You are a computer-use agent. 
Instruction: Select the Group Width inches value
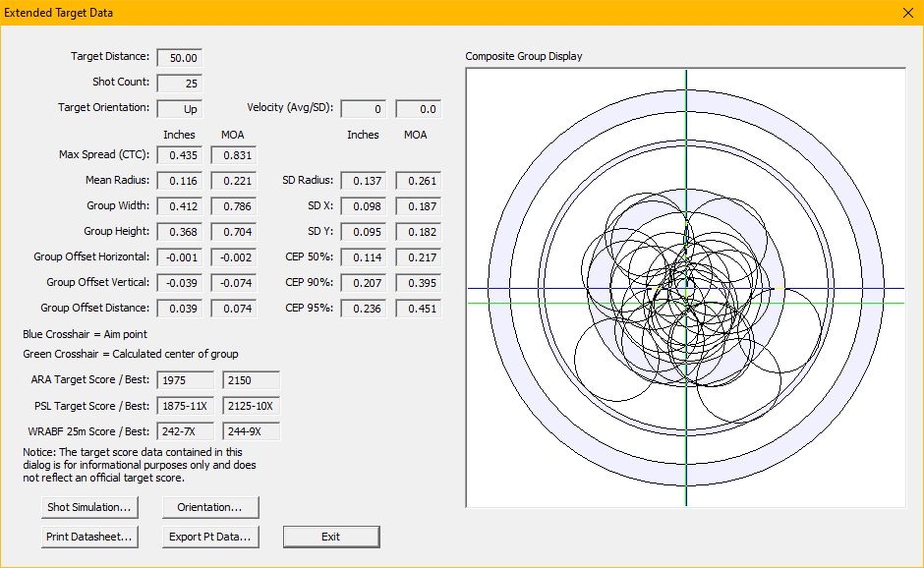(180, 206)
